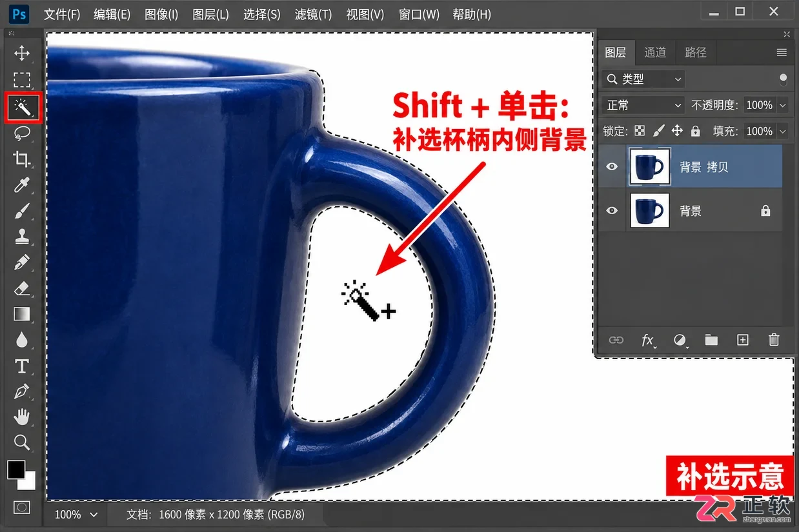
Task: Select the 背景 拷贝 layer name
Action: tap(703, 167)
